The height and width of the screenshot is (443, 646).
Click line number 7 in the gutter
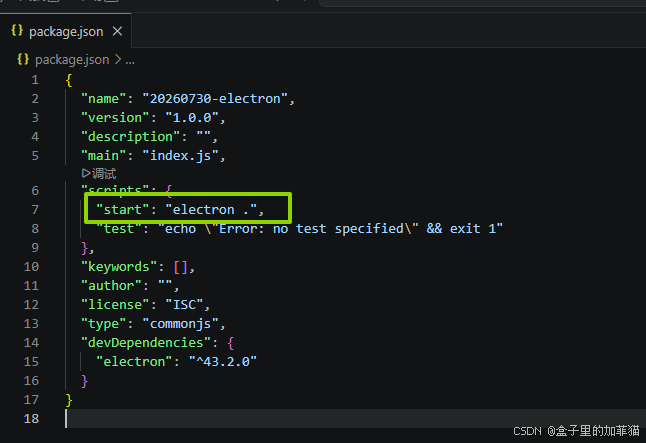pyautogui.click(x=35, y=209)
